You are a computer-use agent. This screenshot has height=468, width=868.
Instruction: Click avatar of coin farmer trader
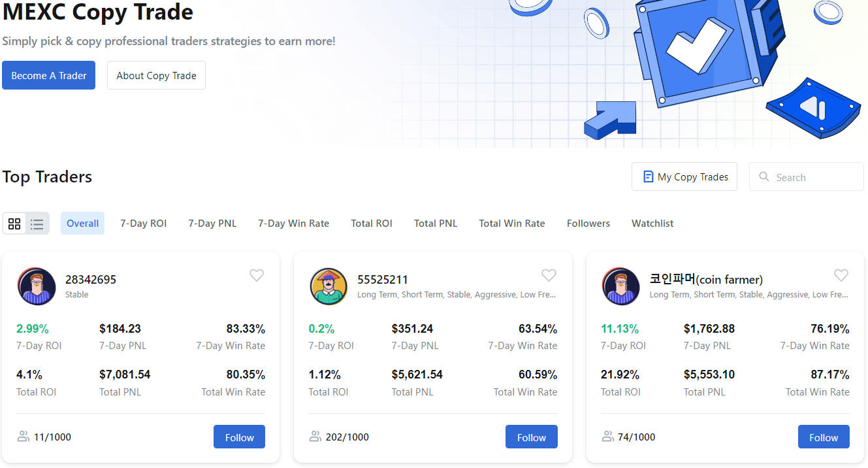click(621, 286)
